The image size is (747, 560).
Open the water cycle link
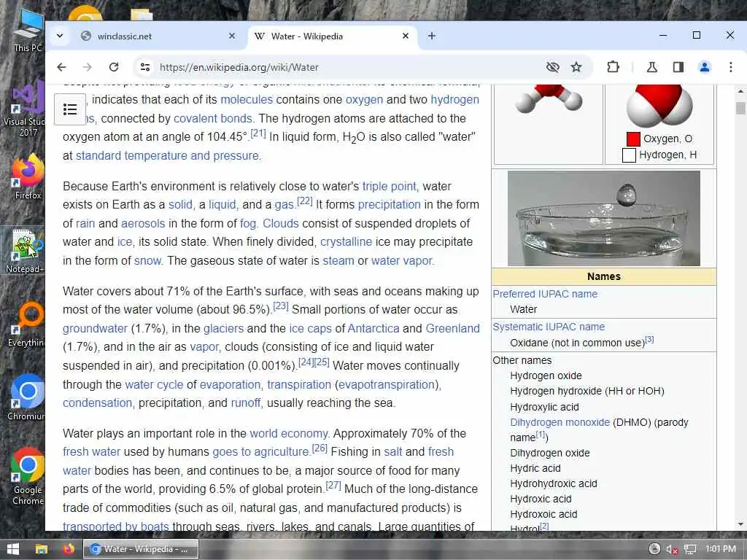[154, 385]
